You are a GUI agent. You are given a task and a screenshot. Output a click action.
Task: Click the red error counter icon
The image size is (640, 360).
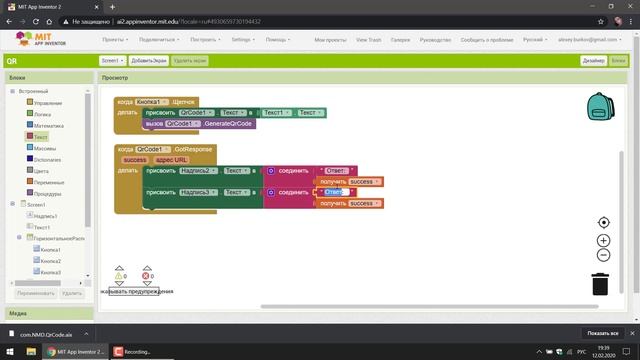click(145, 276)
